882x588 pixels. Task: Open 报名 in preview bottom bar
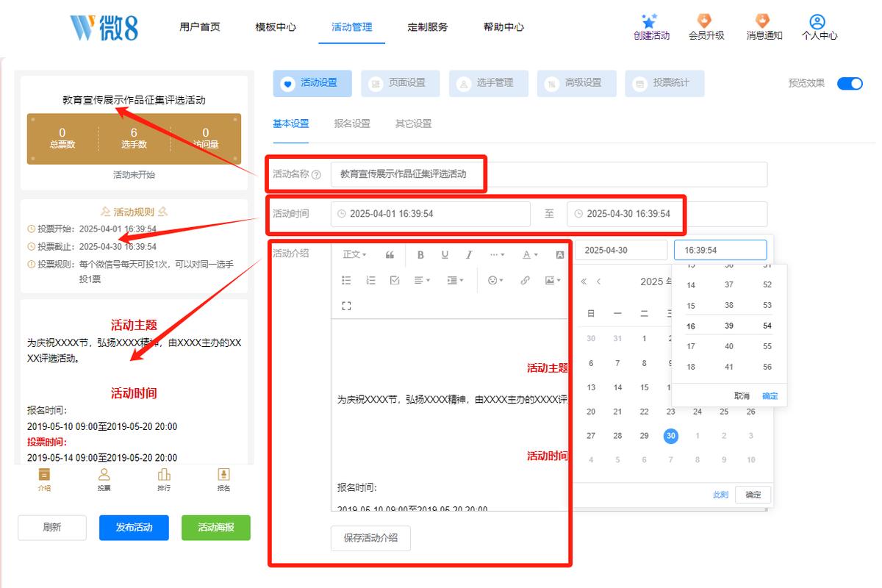(x=223, y=479)
